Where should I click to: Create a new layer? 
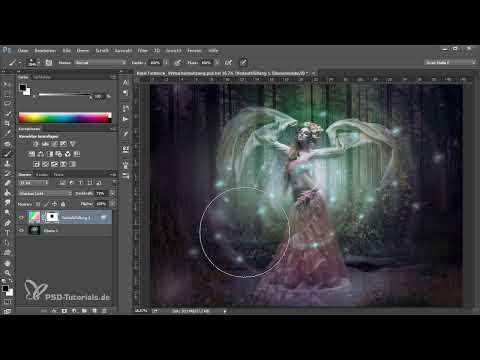pyautogui.click(x=95, y=311)
